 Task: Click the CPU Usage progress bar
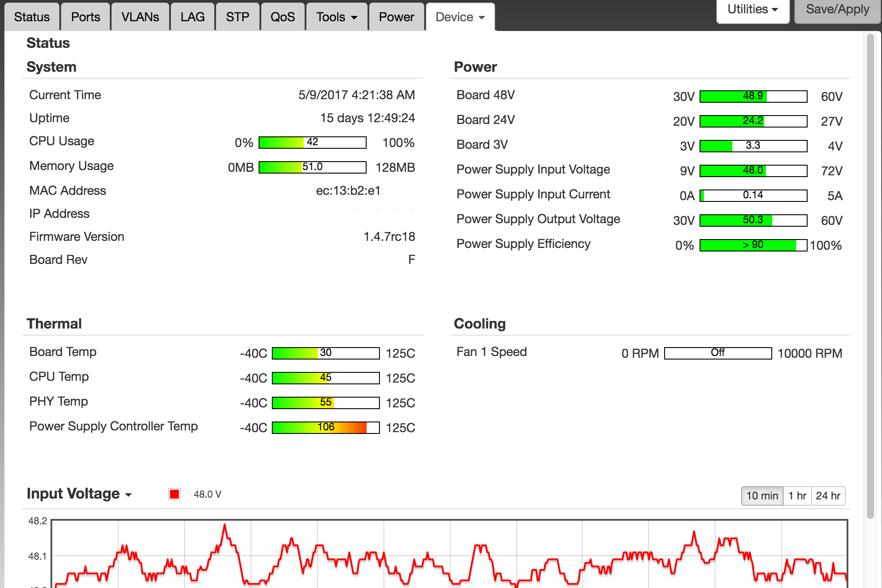[x=312, y=142]
